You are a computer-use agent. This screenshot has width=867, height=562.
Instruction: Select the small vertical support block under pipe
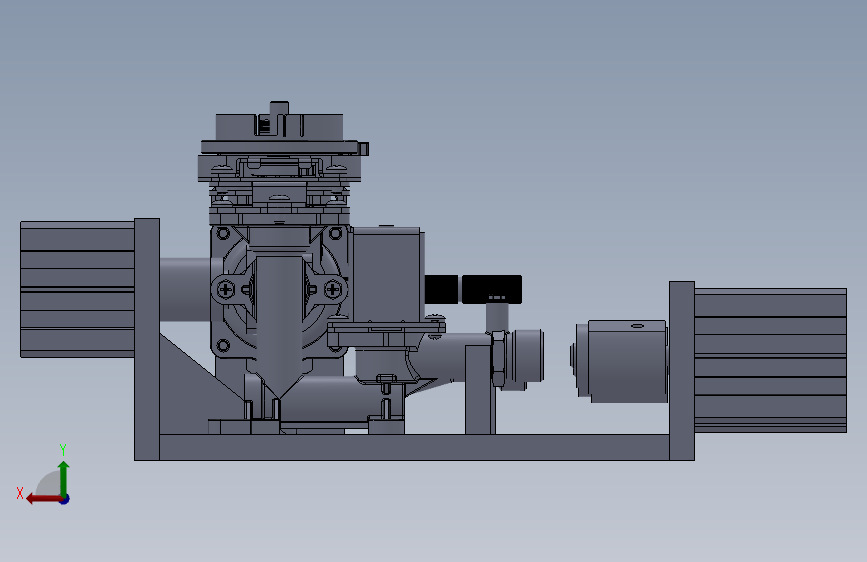click(479, 389)
